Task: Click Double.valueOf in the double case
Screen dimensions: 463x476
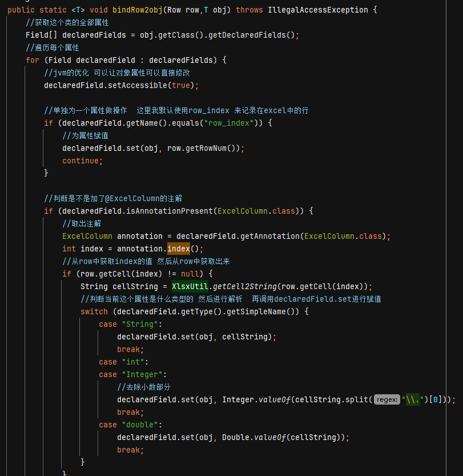Action: point(253,438)
